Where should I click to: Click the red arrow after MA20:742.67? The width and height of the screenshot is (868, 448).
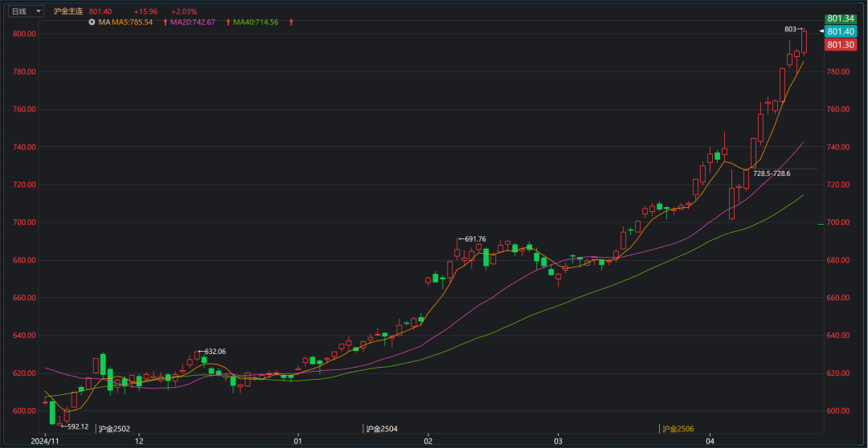tap(227, 22)
